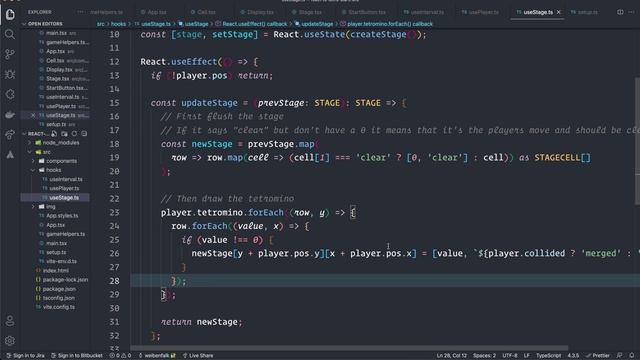The height and width of the screenshot is (360, 640).
Task: Open the Manage gear icon
Action: (x=10, y=340)
